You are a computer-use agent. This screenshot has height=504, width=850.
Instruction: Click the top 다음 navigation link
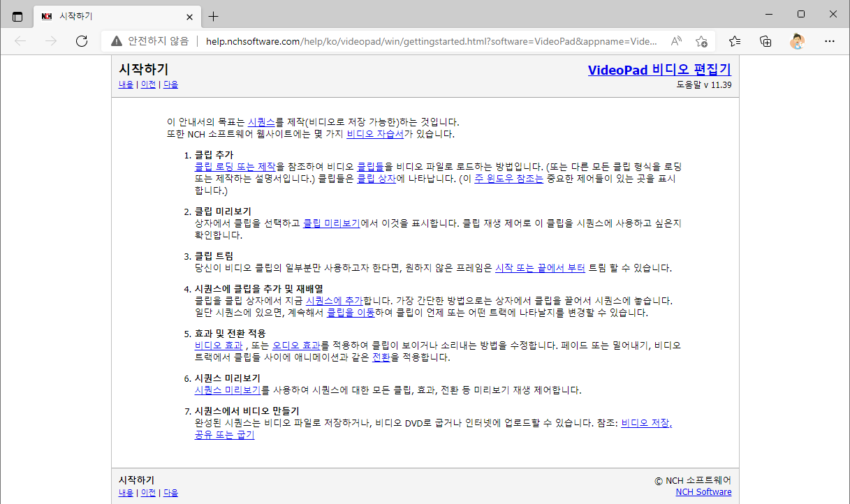point(170,84)
